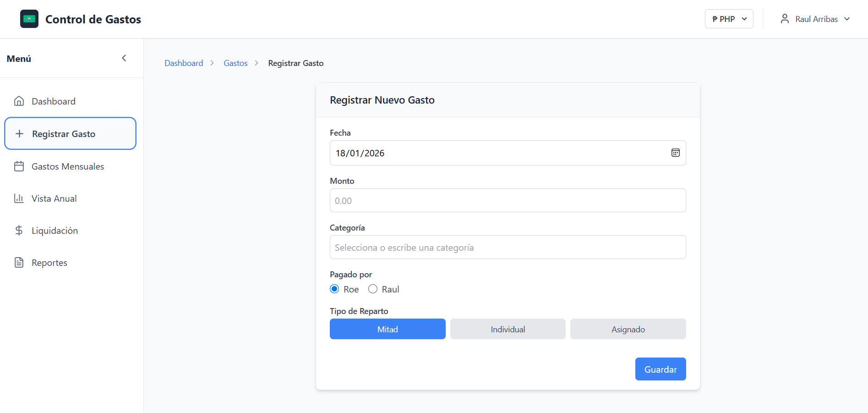This screenshot has width=868, height=413.
Task: Click the Control de Gastos logo icon
Action: (x=29, y=19)
